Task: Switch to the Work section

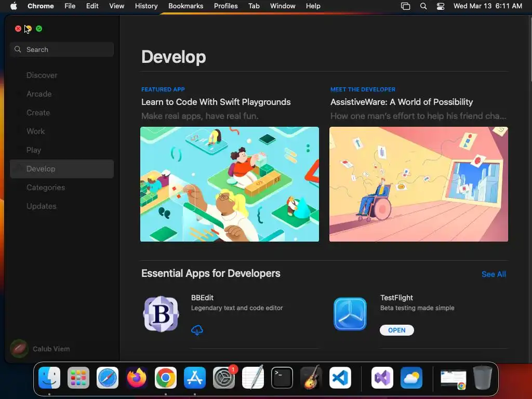Action: point(62,131)
